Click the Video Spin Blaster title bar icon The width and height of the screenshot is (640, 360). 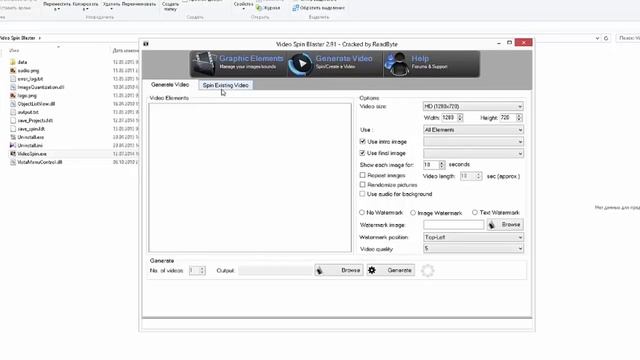(x=146, y=44)
